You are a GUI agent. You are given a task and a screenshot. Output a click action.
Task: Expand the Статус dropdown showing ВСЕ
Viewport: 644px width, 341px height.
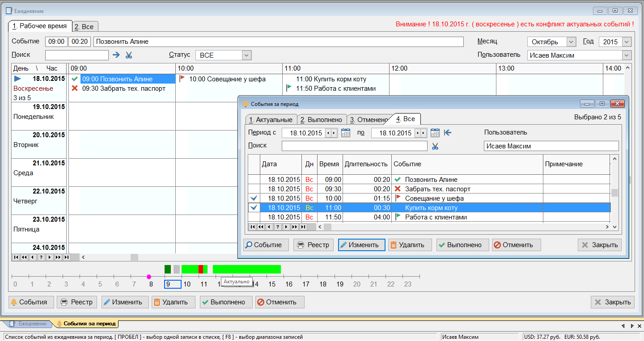pos(246,55)
